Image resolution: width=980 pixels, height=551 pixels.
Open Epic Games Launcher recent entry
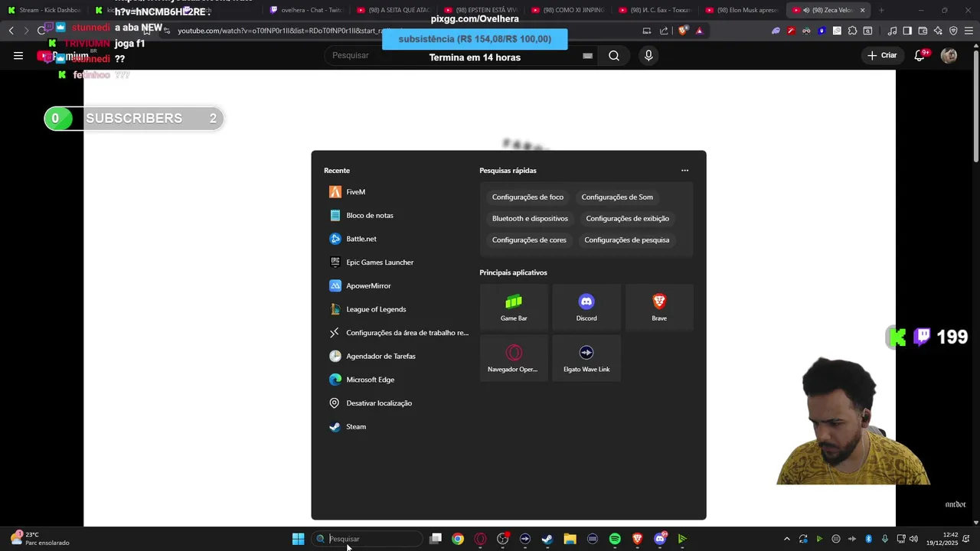(x=397, y=262)
